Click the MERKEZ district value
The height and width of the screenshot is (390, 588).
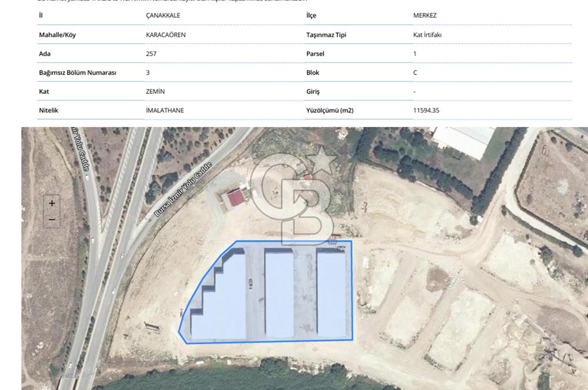tap(425, 15)
